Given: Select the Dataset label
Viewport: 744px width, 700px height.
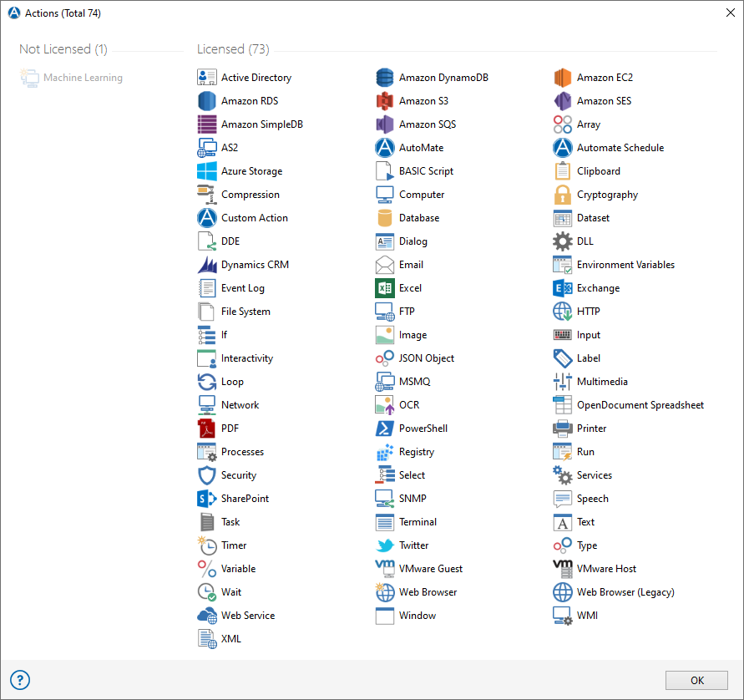Looking at the screenshot, I should click(x=593, y=218).
